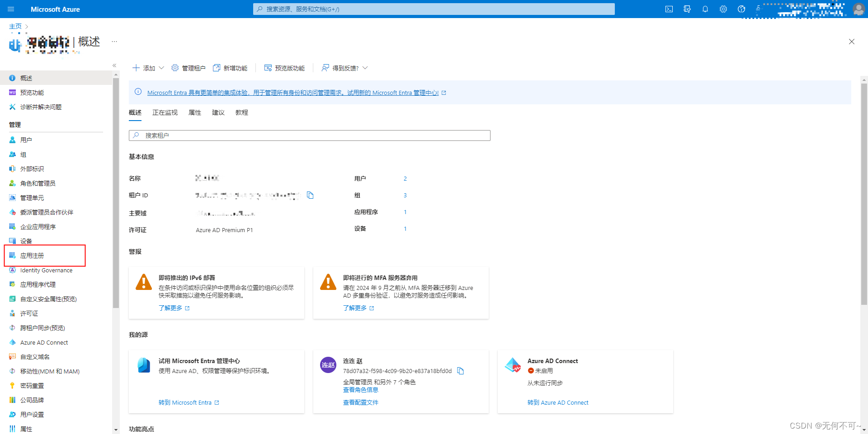Open the help question mark icon

pos(741,9)
